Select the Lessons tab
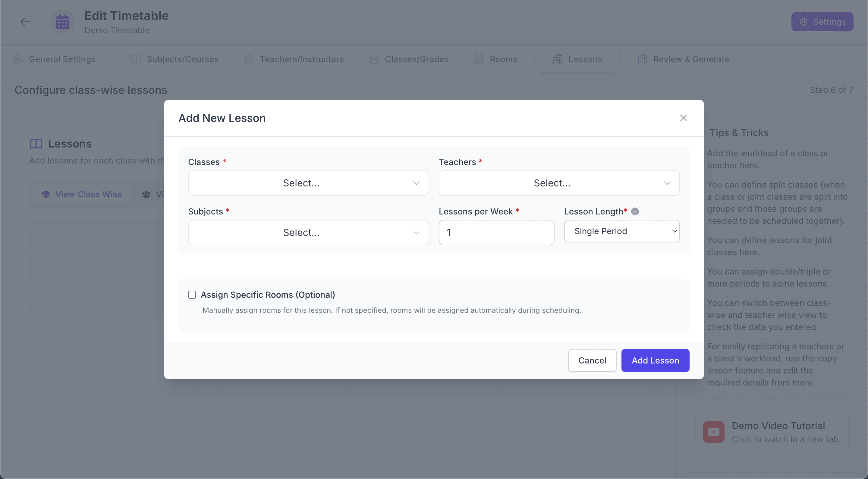Screen dimensions: 868x479 [x=577, y=59]
